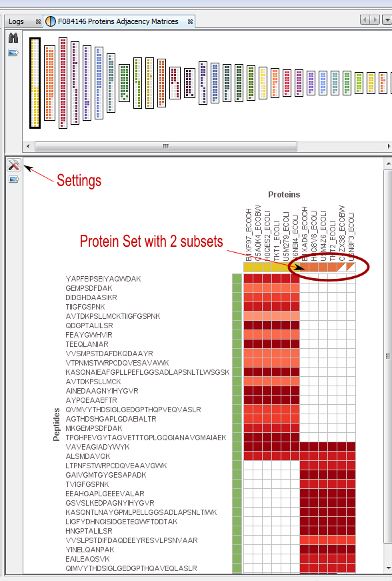This screenshot has width=392, height=581.
Task: Click the Proteins axis title
Action: [x=284, y=195]
